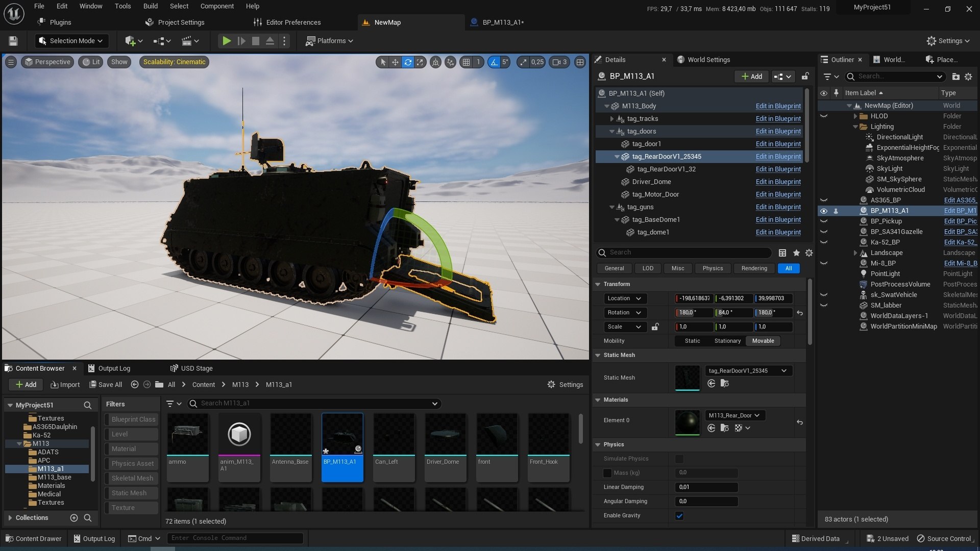The width and height of the screenshot is (980, 551).
Task: Click Static Mesh preview thumbnail
Action: tap(687, 378)
